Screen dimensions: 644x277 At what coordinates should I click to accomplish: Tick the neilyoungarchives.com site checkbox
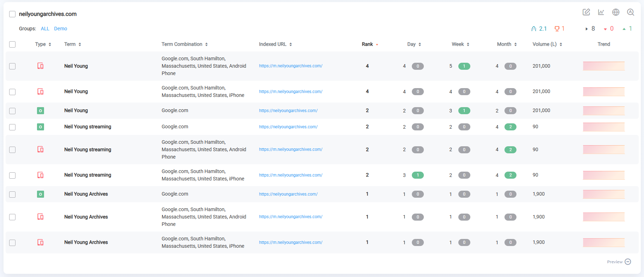click(x=12, y=14)
